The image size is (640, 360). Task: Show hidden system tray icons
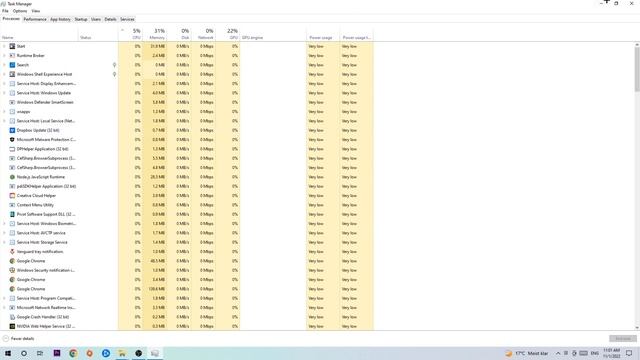[x=558, y=353]
